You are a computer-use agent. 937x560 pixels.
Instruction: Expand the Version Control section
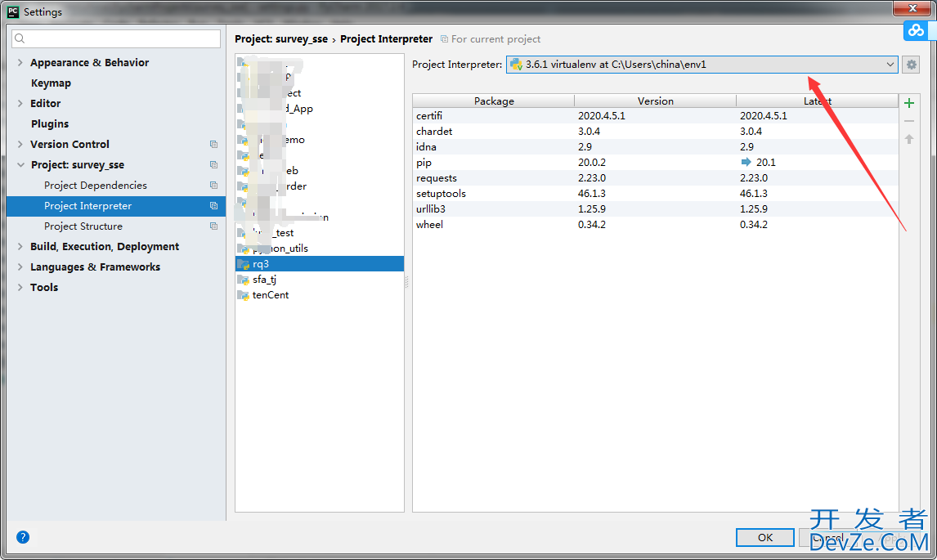click(20, 144)
